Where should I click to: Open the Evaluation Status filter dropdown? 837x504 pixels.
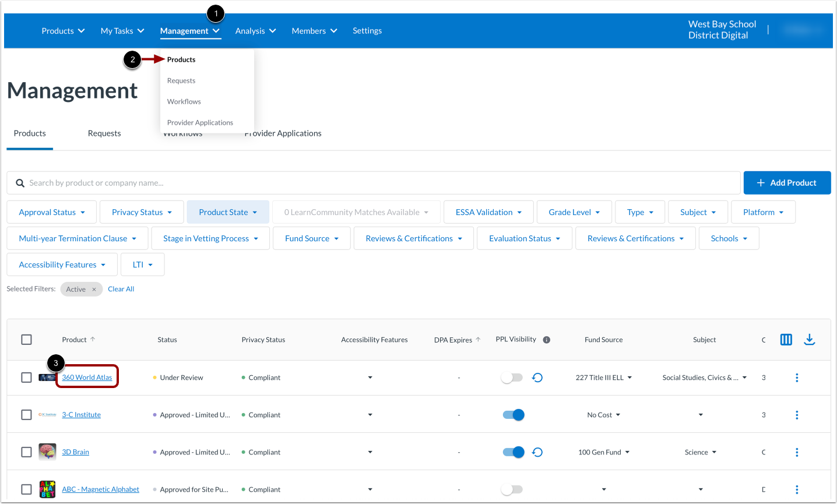(525, 238)
